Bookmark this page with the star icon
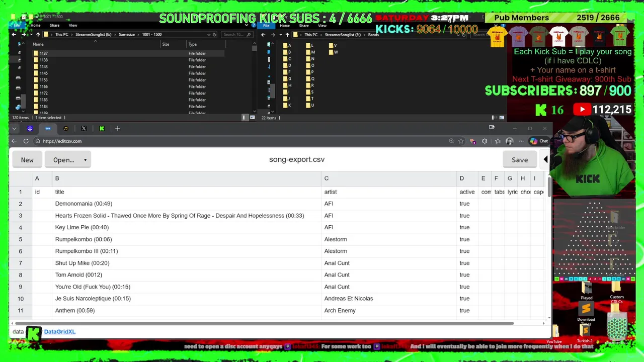Screen dimensions: 644x362 (x=461, y=141)
